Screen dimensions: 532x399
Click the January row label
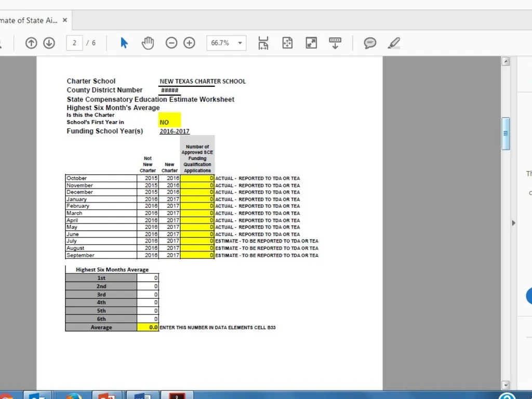point(76,199)
